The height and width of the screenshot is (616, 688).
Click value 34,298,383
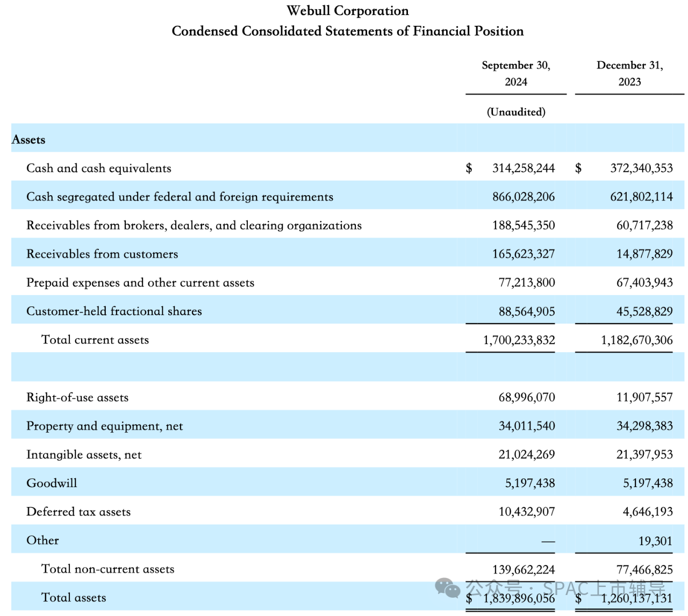[644, 426]
